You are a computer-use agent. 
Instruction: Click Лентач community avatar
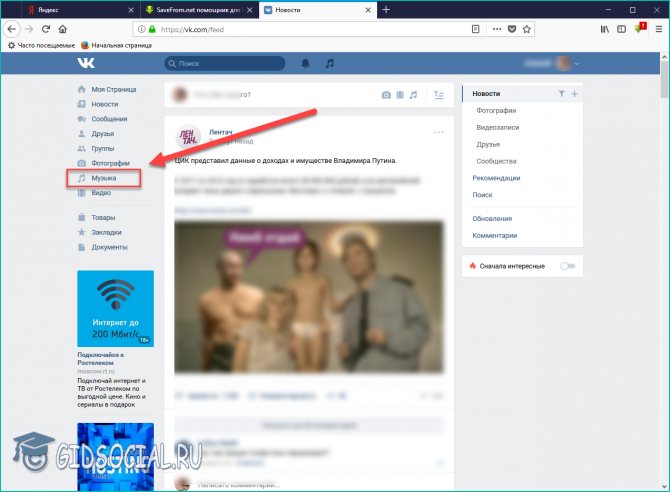pyautogui.click(x=188, y=137)
